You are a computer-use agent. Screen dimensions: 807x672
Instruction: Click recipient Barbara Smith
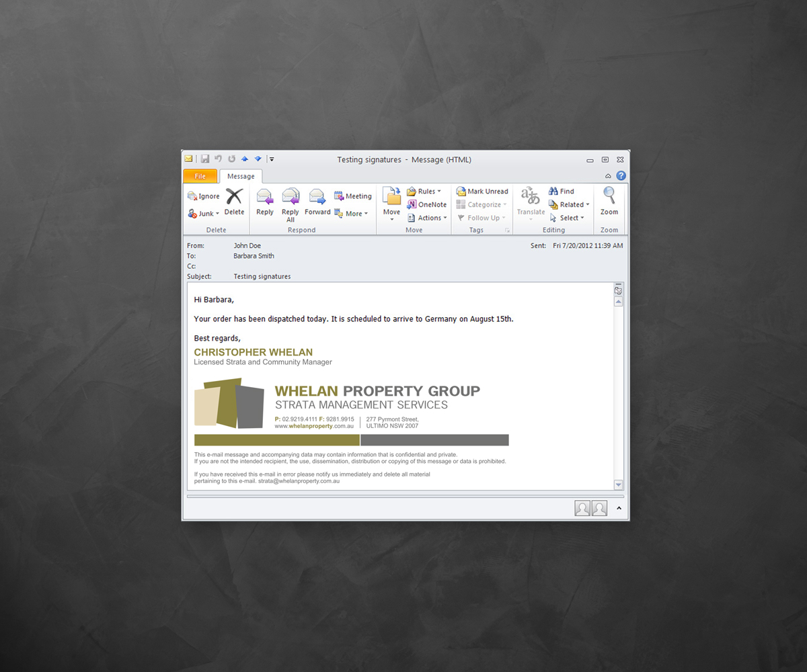(x=254, y=256)
